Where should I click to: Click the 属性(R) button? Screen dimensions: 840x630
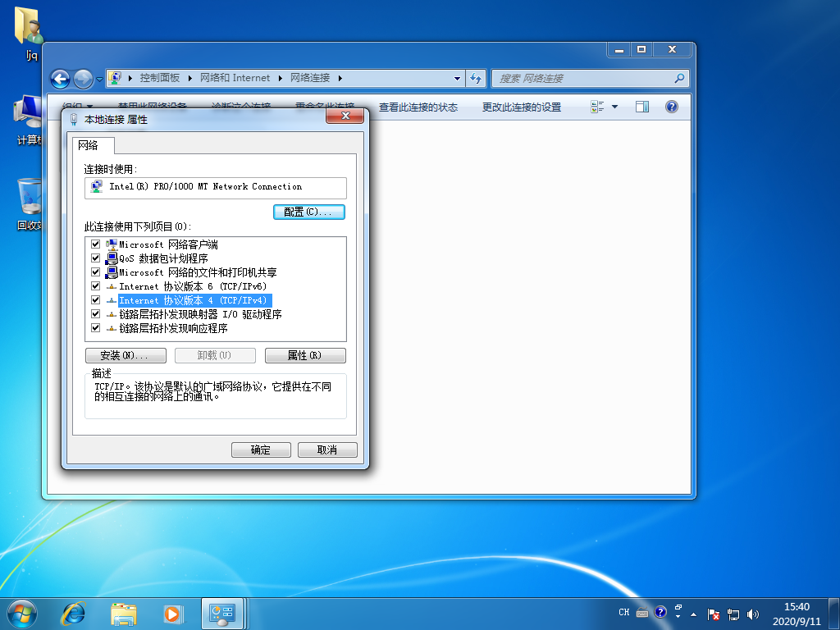[x=304, y=355]
